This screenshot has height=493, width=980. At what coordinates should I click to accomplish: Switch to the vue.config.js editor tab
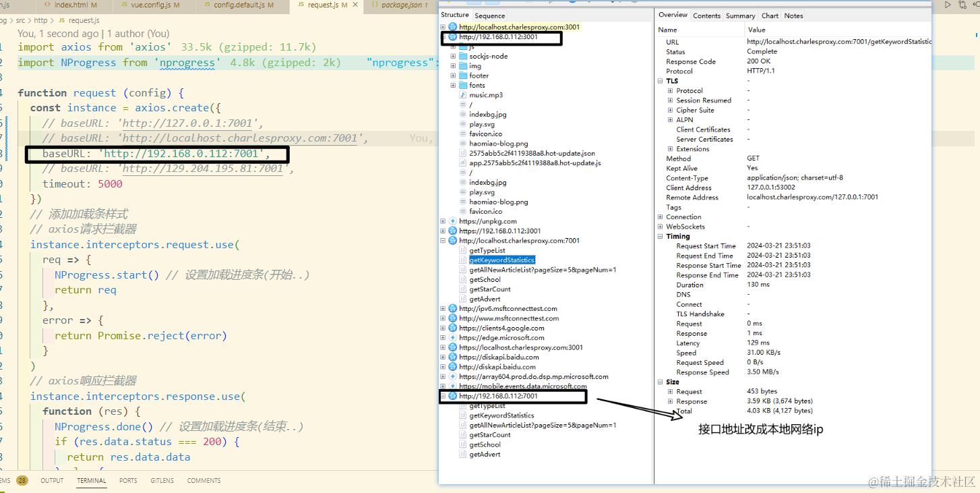[x=150, y=5]
